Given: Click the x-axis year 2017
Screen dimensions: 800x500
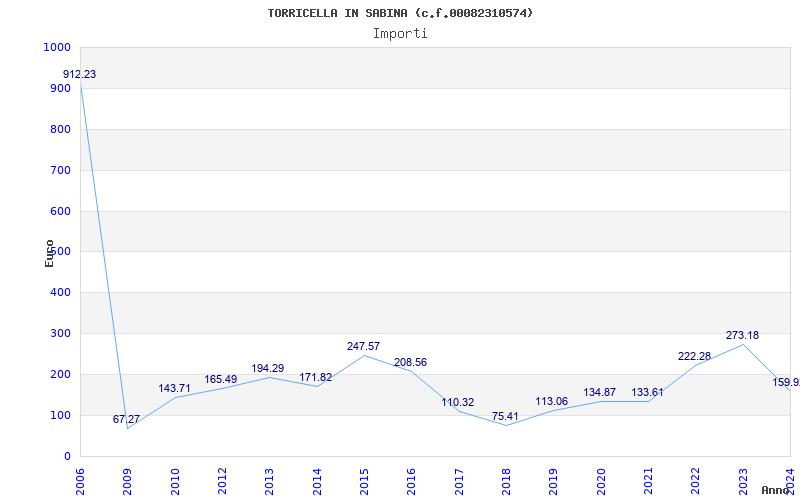Looking at the screenshot, I should point(459,482).
